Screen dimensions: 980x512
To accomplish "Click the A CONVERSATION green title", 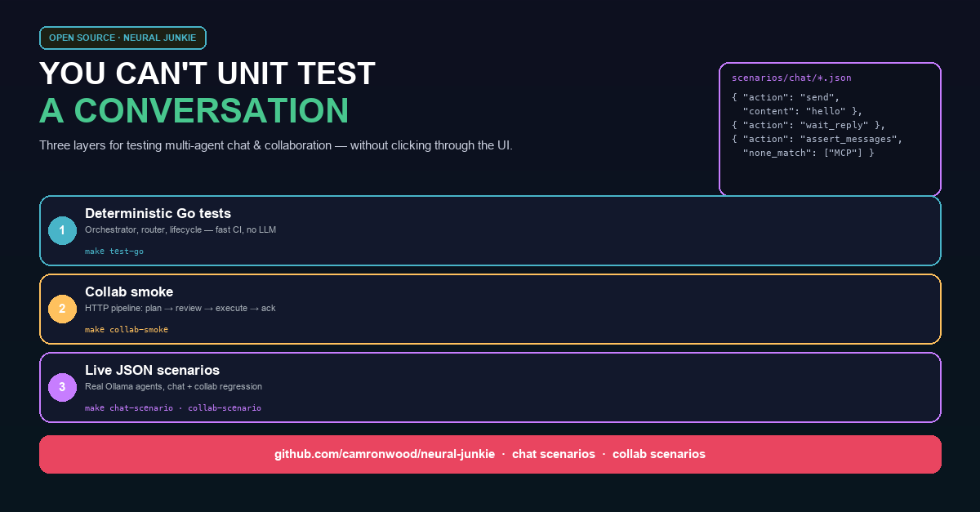I will pos(194,111).
